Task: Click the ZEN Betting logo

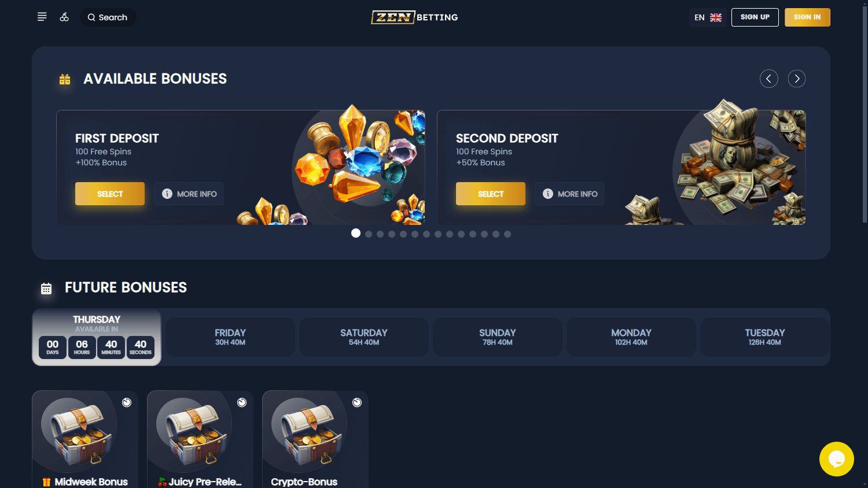Action: (x=414, y=17)
